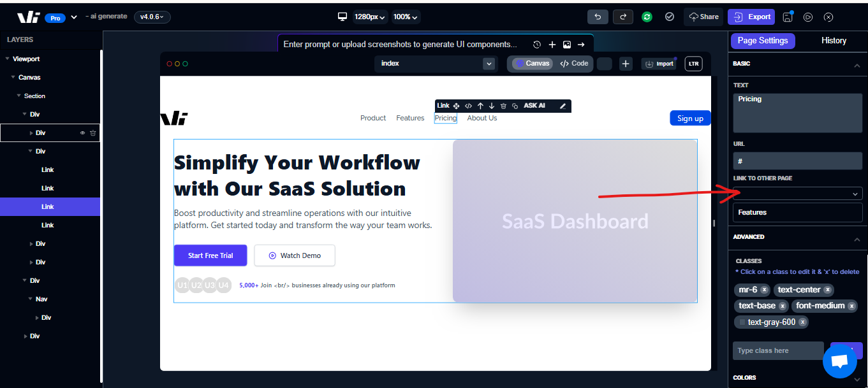Click the text-gray-600 color swatch

(742, 322)
